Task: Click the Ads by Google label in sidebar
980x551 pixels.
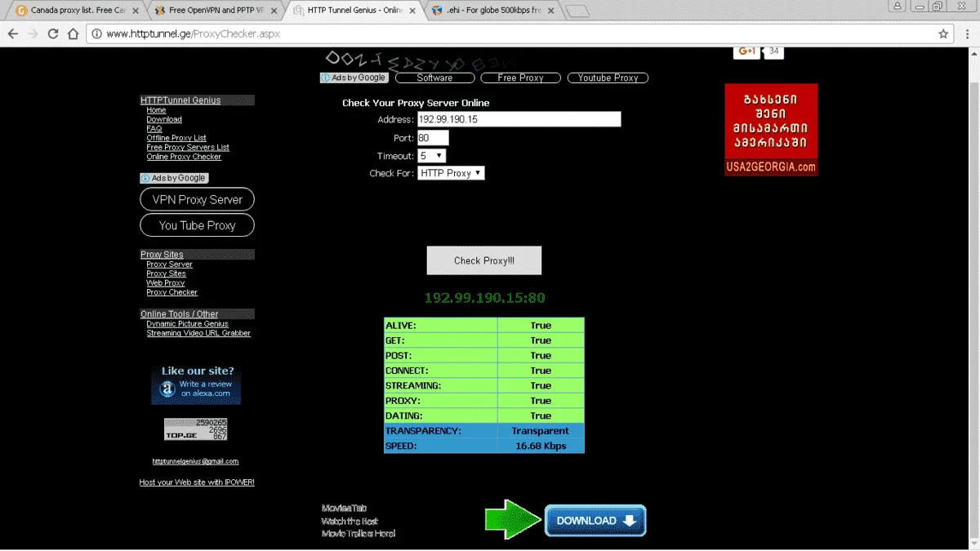Action: tap(174, 178)
